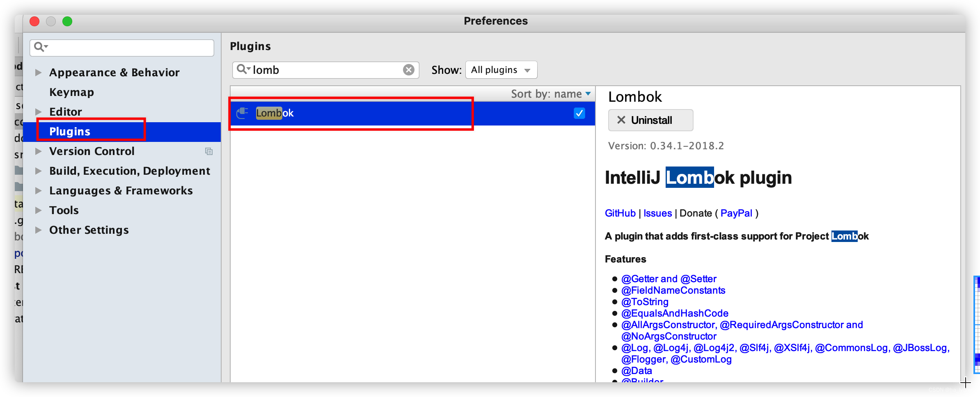Expand Languages & Frameworks section
The height and width of the screenshot is (397, 980).
coord(38,190)
